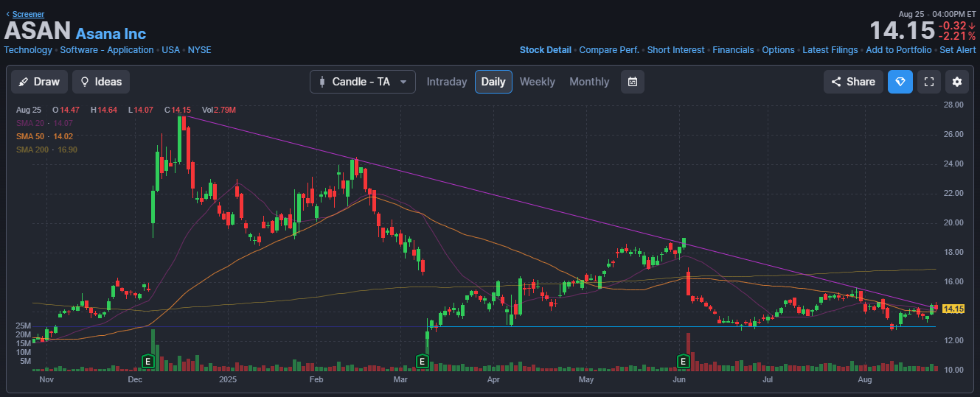Open Options link
The image size is (980, 397).
(x=778, y=50)
